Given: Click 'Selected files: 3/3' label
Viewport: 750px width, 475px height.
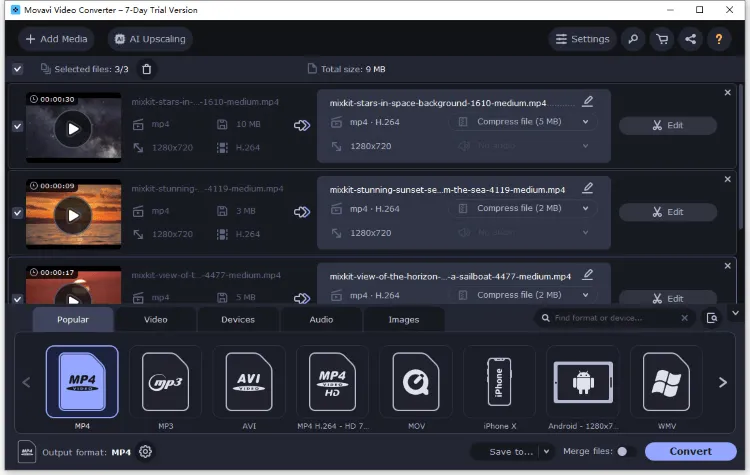Looking at the screenshot, I should point(91,69).
